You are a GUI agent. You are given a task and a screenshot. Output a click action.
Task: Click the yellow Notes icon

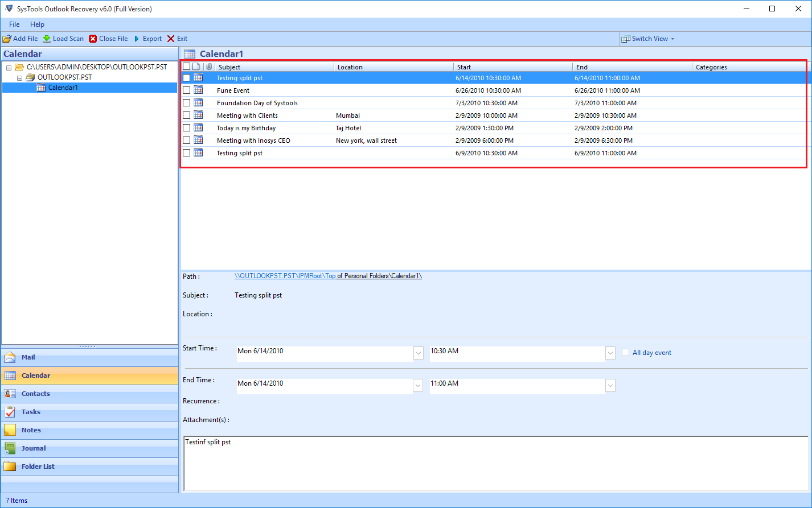point(10,430)
